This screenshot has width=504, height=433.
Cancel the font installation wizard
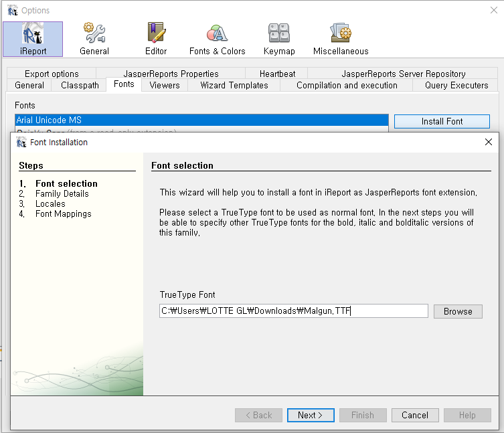[x=415, y=415]
